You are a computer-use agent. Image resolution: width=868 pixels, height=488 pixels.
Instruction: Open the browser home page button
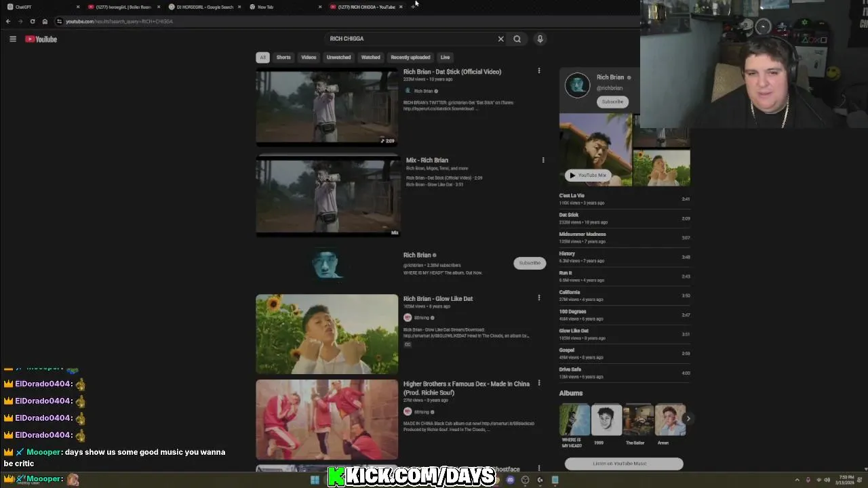[x=45, y=22]
